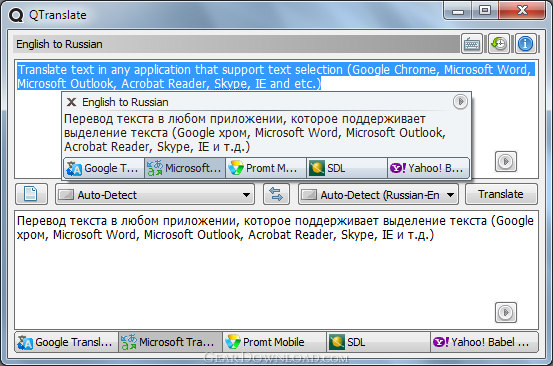Screen dimensions: 553x366
Task: Choose Yahoo! B... in the popup
Action: click(x=428, y=168)
